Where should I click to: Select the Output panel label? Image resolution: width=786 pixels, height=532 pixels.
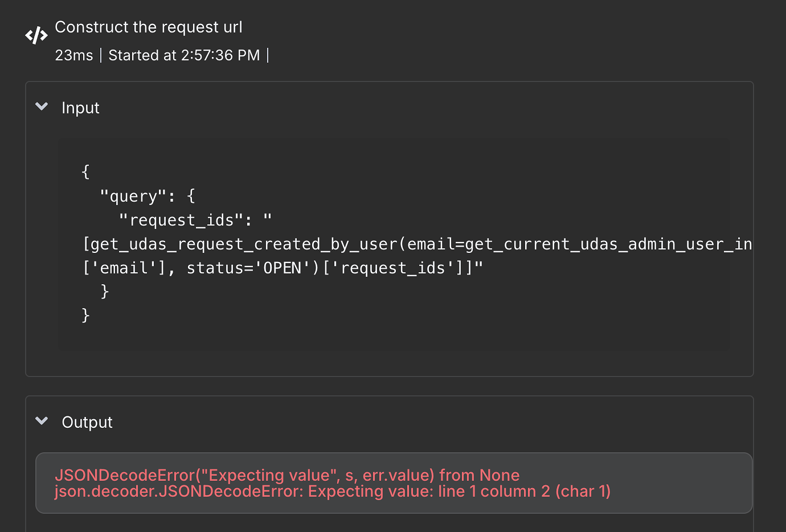pyautogui.click(x=87, y=422)
